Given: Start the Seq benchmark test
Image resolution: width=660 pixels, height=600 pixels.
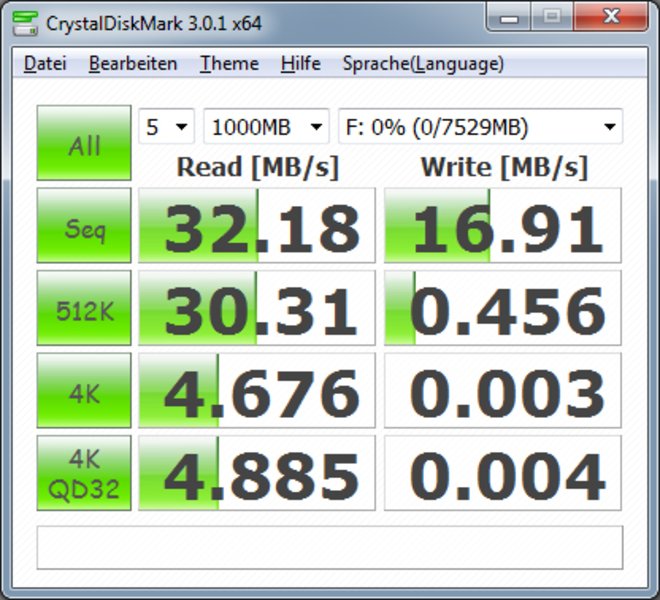Looking at the screenshot, I should click(x=84, y=225).
